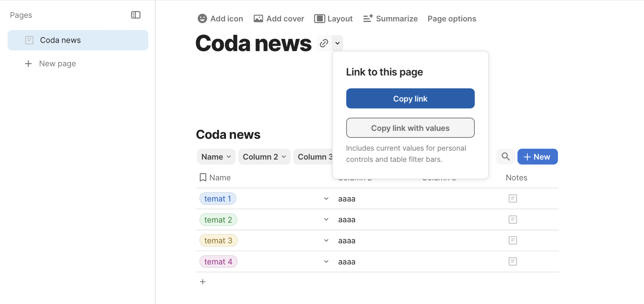
Task: Toggle the Pages sidebar panel icon
Action: point(135,15)
